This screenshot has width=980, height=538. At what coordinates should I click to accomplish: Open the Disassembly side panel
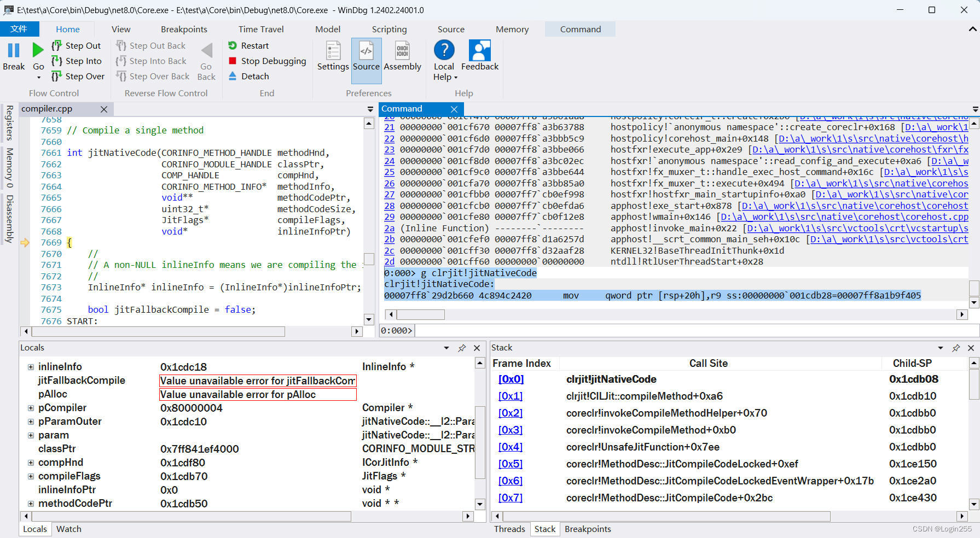pos(9,219)
